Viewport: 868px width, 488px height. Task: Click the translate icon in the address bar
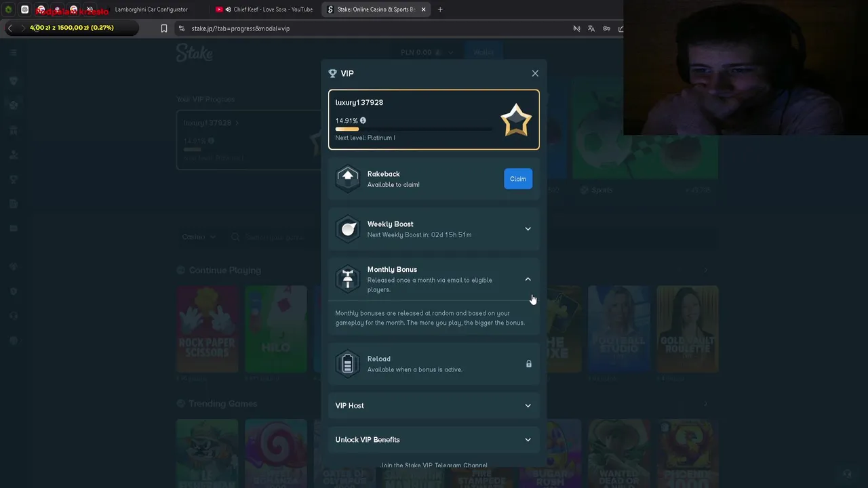coord(591,28)
